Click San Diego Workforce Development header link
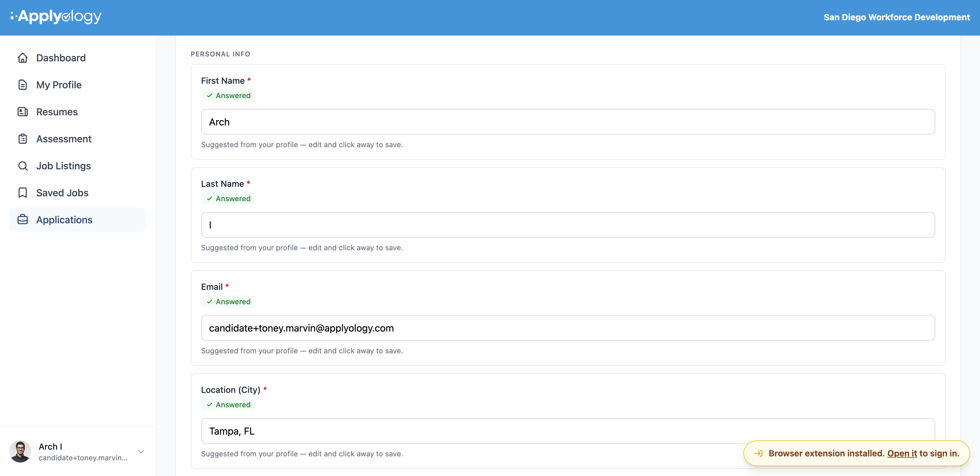 pos(896,17)
